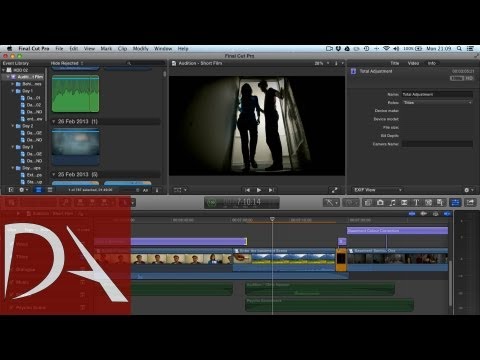Image resolution: width=480 pixels, height=360 pixels.
Task: Open the Effects browser icon
Action: tap(368, 202)
